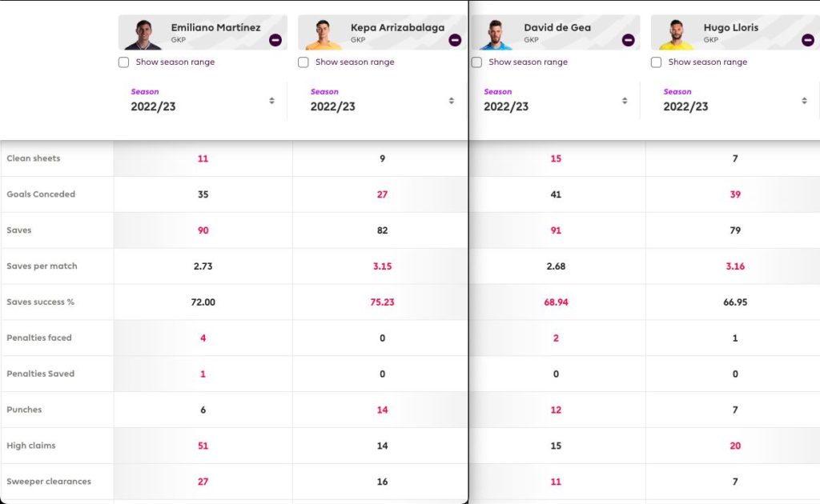The height and width of the screenshot is (504, 820).
Task: Enable season range for Hugo Lloris
Action: click(x=657, y=62)
